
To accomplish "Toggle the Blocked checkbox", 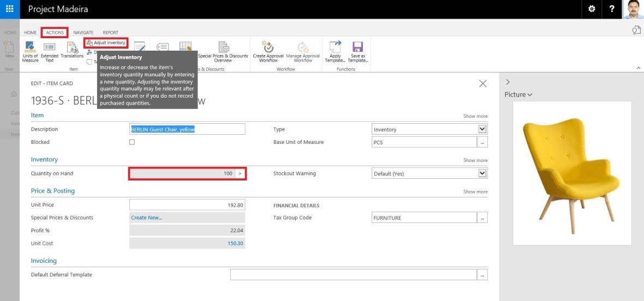I will 132,142.
